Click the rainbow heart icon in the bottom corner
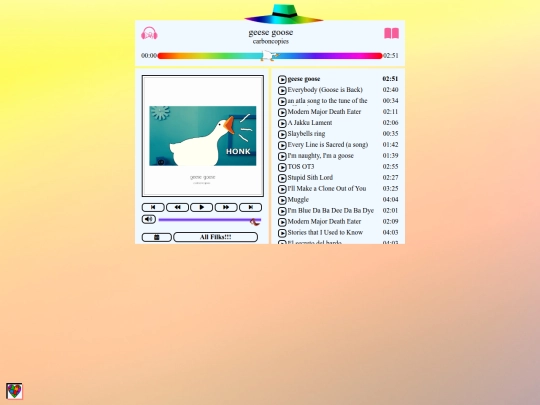540x405 pixels. click(14, 391)
